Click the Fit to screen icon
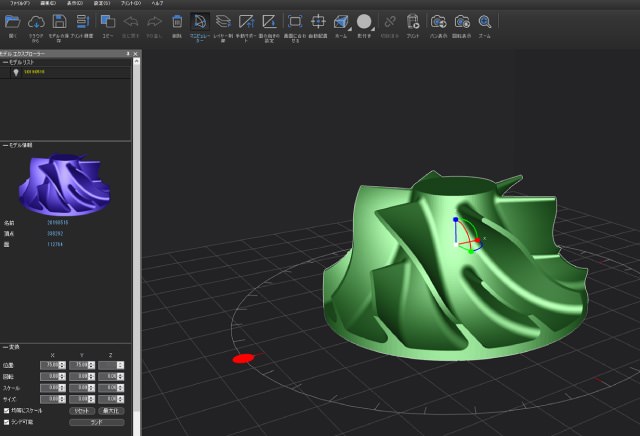The image size is (640, 436). coord(295,21)
